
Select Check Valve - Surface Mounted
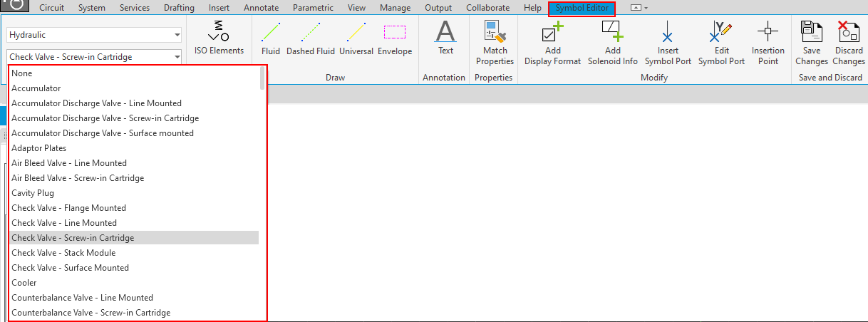pos(134,268)
